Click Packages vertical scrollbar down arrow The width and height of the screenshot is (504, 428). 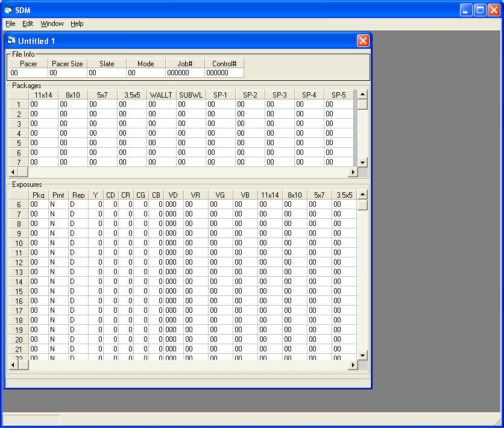tap(362, 163)
